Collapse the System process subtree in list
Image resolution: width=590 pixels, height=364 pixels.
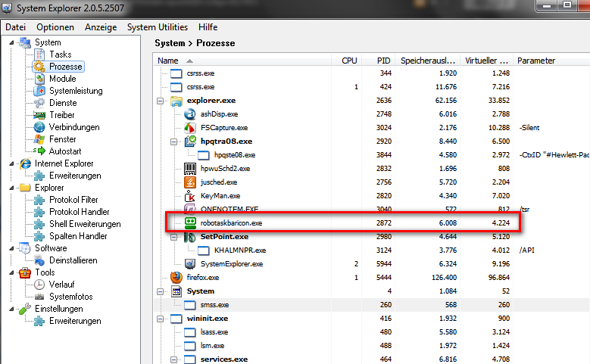(x=161, y=291)
